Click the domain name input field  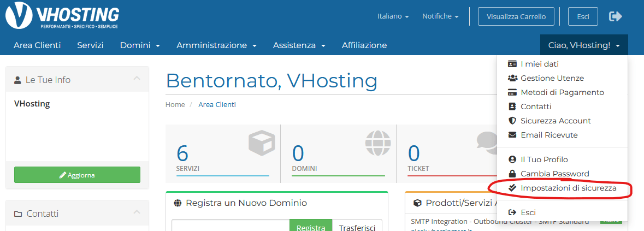[231, 226]
